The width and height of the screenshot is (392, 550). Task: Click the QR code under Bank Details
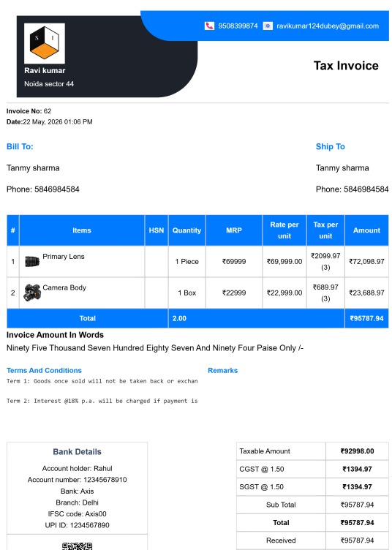coord(77,546)
